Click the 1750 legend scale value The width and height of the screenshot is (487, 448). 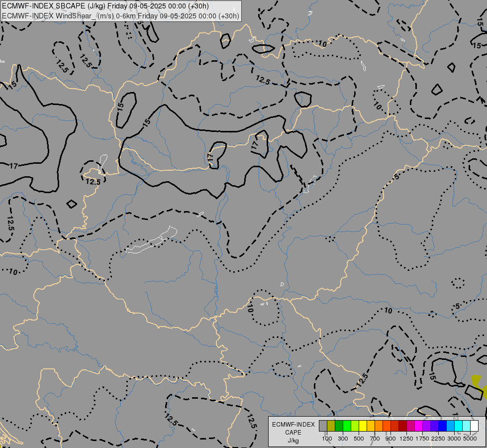(x=422, y=439)
